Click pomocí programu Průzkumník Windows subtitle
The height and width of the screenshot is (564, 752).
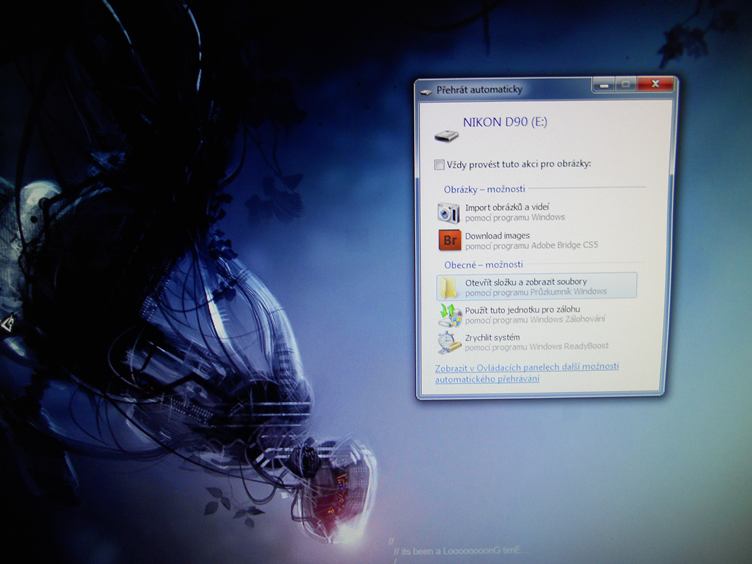[x=536, y=292]
